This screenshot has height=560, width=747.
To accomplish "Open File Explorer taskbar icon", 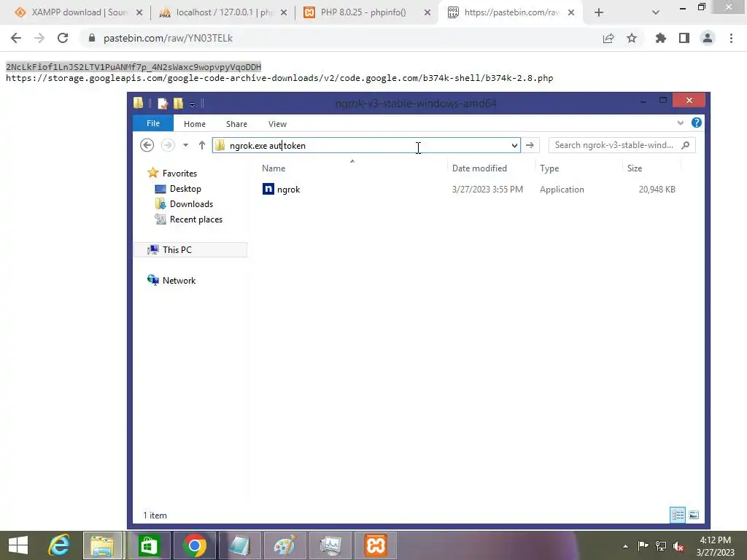I will click(103, 545).
